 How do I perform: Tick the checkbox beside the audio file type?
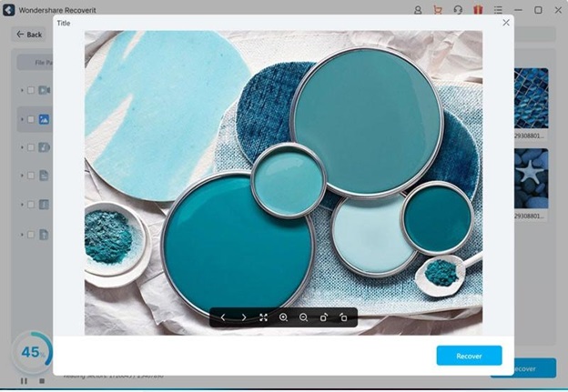pyautogui.click(x=31, y=147)
